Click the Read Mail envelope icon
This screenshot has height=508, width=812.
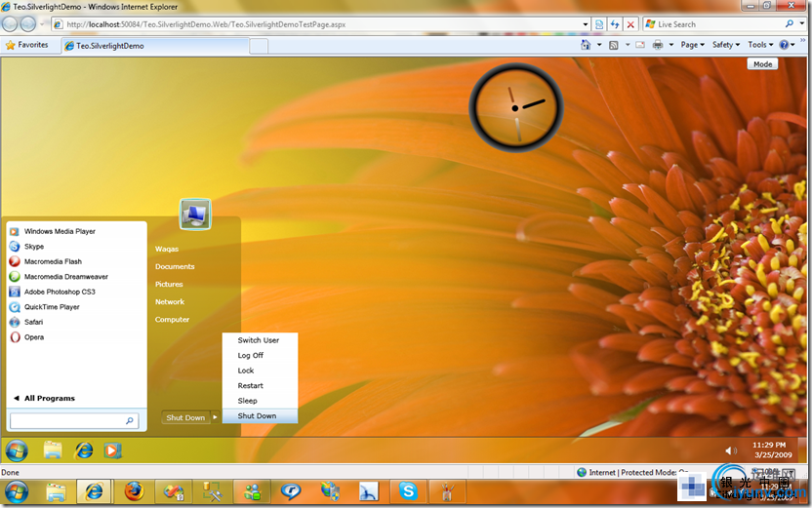click(640, 45)
